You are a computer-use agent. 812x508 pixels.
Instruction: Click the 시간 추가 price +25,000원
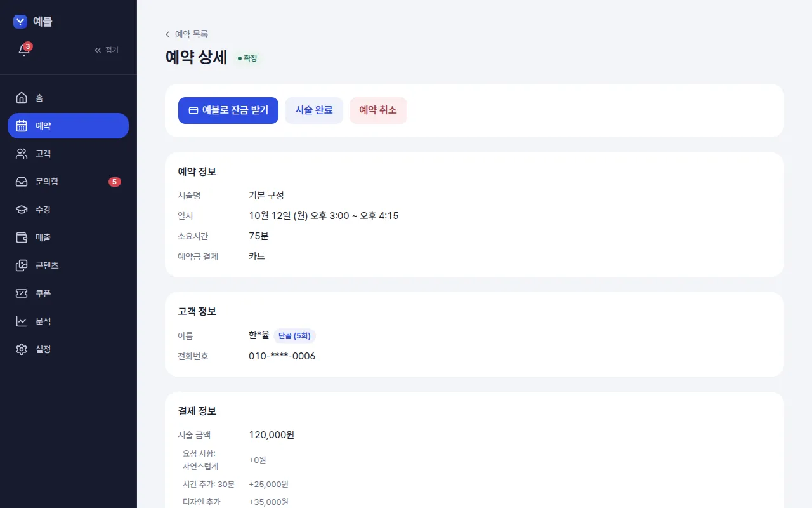tap(269, 485)
